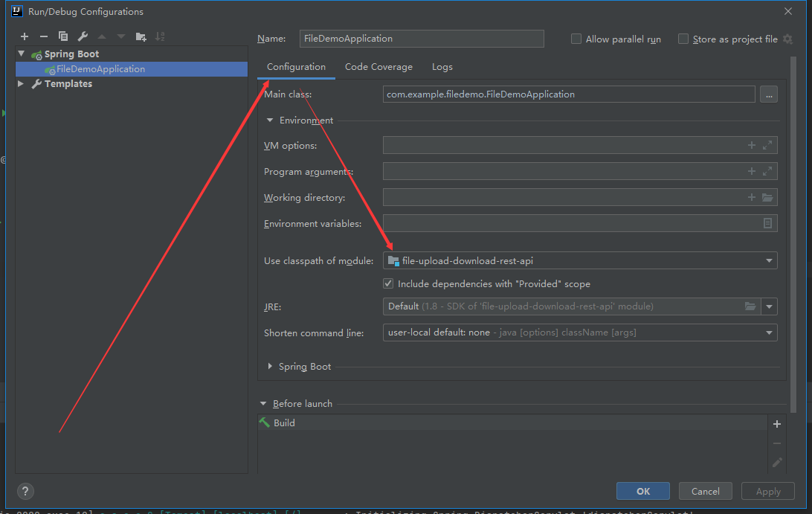
Task: Add a Before launch task
Action: (777, 424)
